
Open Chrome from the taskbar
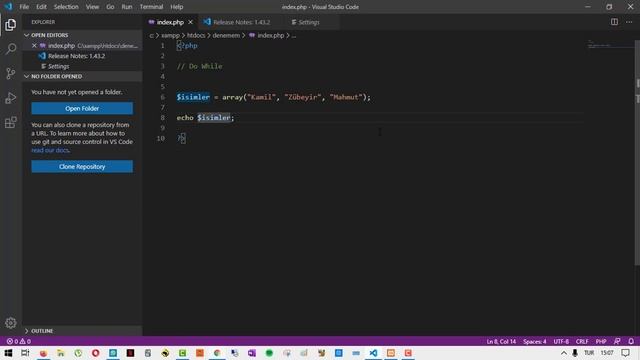tap(217, 353)
